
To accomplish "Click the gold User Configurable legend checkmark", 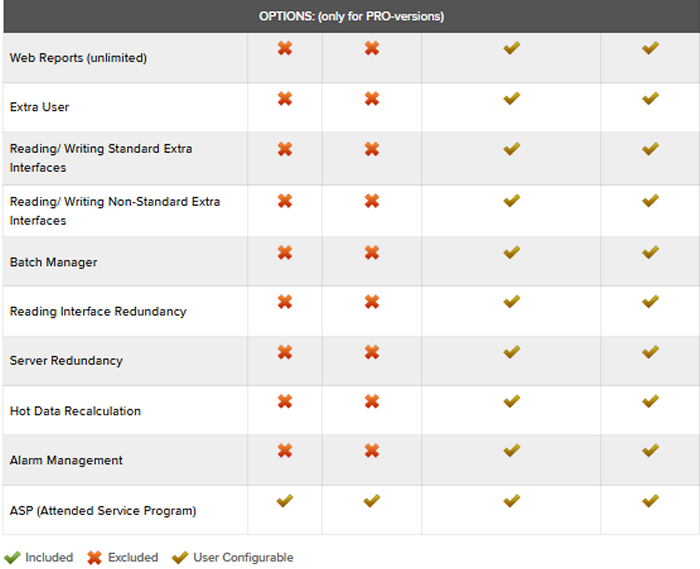I will (178, 557).
